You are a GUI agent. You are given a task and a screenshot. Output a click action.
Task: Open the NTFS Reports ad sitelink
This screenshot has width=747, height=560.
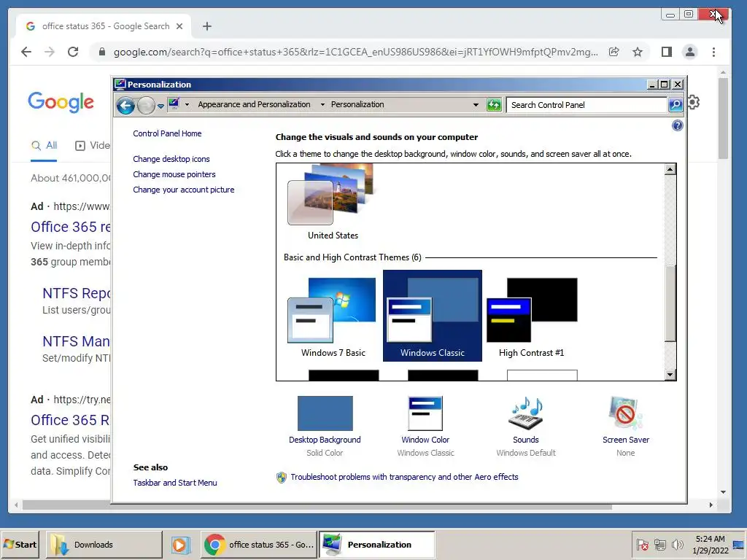tap(76, 293)
